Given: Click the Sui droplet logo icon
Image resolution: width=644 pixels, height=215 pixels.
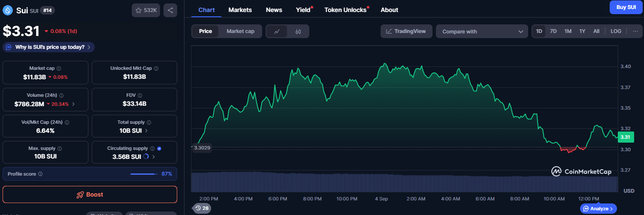Looking at the screenshot, I should coord(8,10).
